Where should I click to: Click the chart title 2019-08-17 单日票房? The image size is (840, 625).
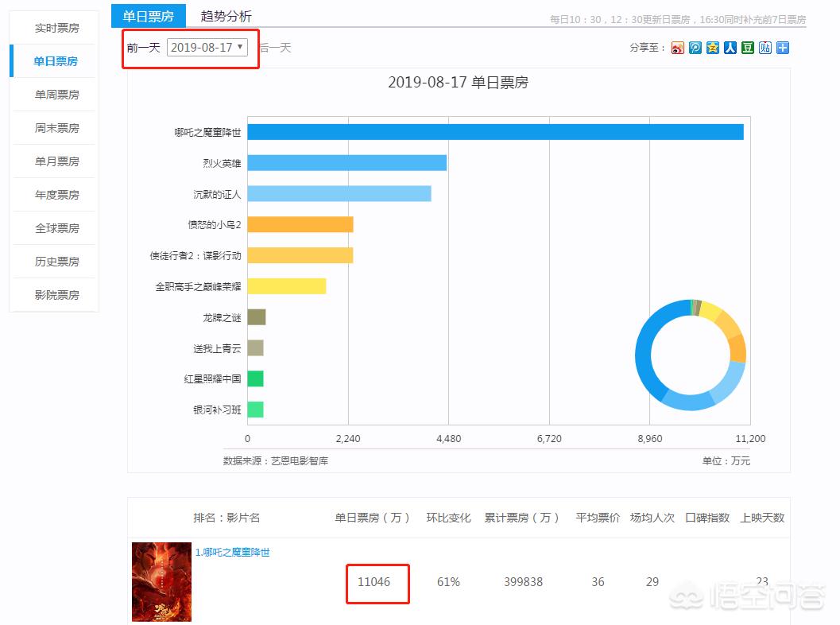(x=458, y=83)
